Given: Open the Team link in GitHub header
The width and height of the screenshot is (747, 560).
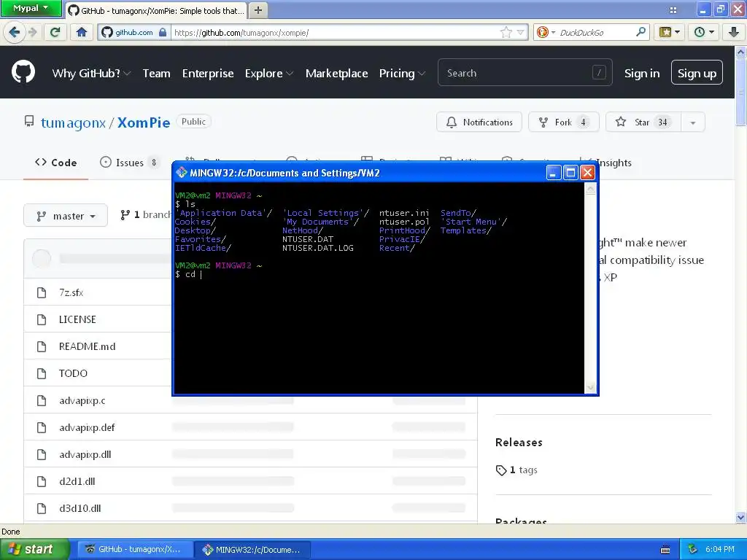Looking at the screenshot, I should [x=156, y=74].
